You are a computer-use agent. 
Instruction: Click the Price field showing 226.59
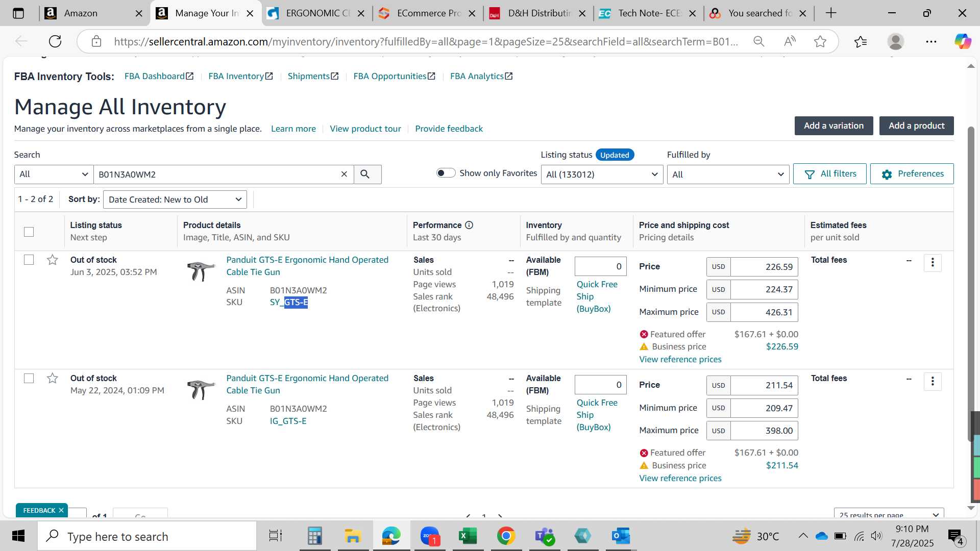point(764,267)
